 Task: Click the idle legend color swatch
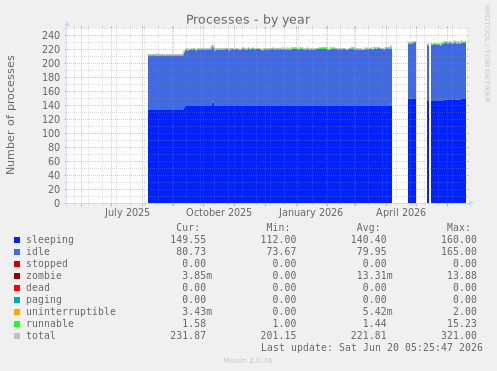[17, 252]
